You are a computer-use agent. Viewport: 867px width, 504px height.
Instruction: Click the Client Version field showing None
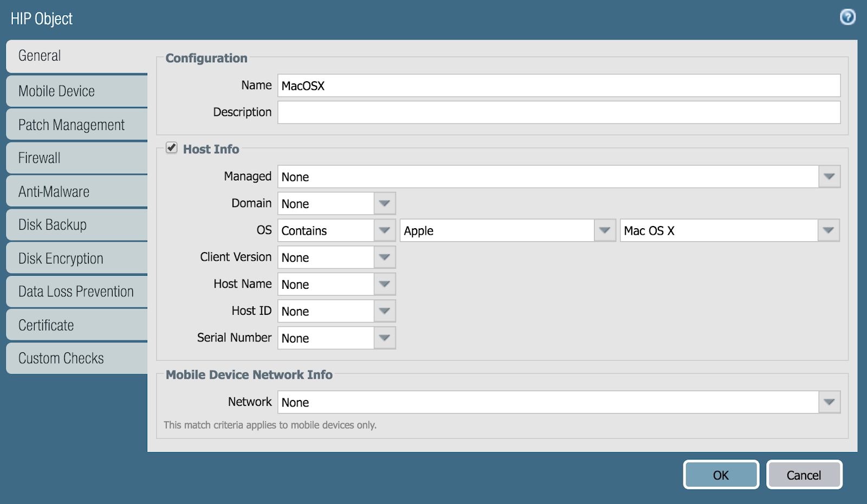326,257
